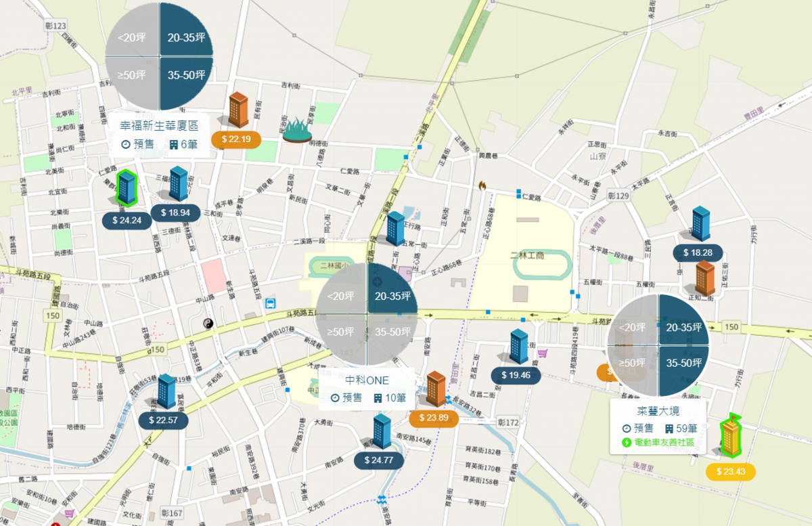Open the 中科ONE project title
Image resolution: width=812 pixels, height=526 pixels.
[367, 380]
